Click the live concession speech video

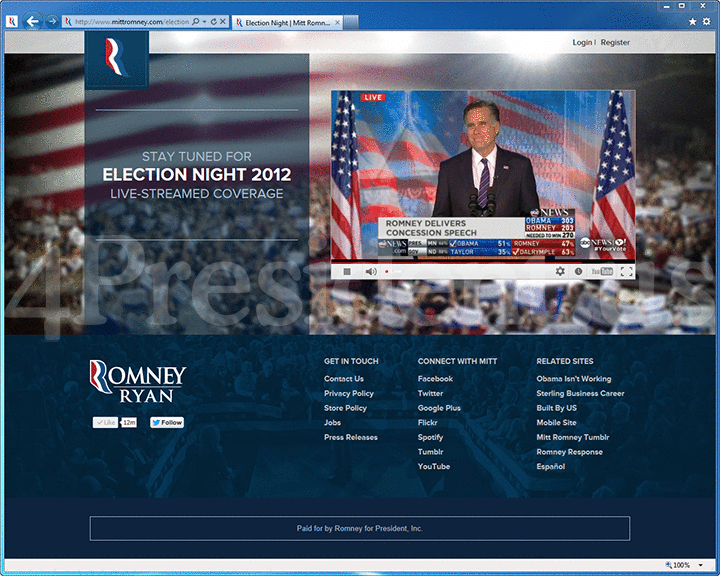tap(483, 175)
